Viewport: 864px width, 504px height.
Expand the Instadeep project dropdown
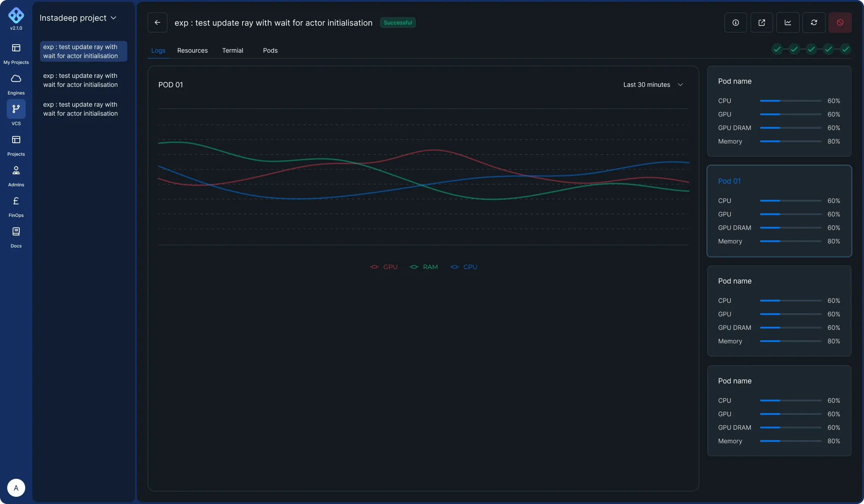tap(78, 18)
